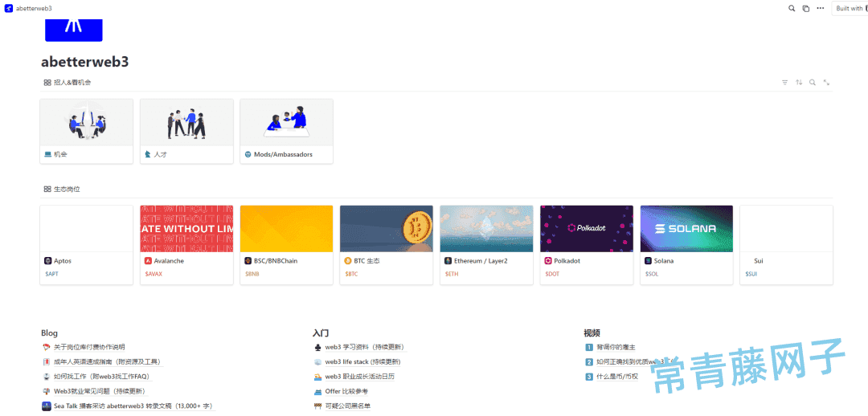The image size is (868, 416).
Task: Open 什么是币/币权 video link
Action: (x=617, y=377)
